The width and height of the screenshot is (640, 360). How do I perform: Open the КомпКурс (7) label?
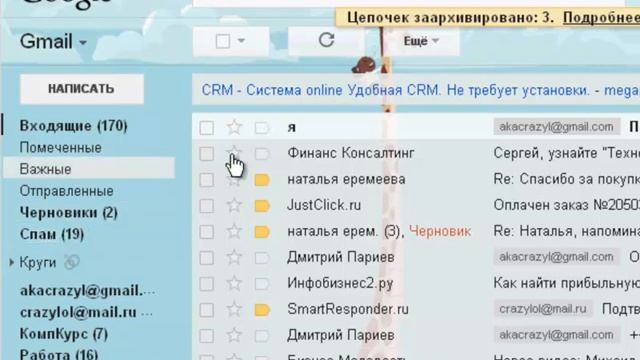point(64,334)
